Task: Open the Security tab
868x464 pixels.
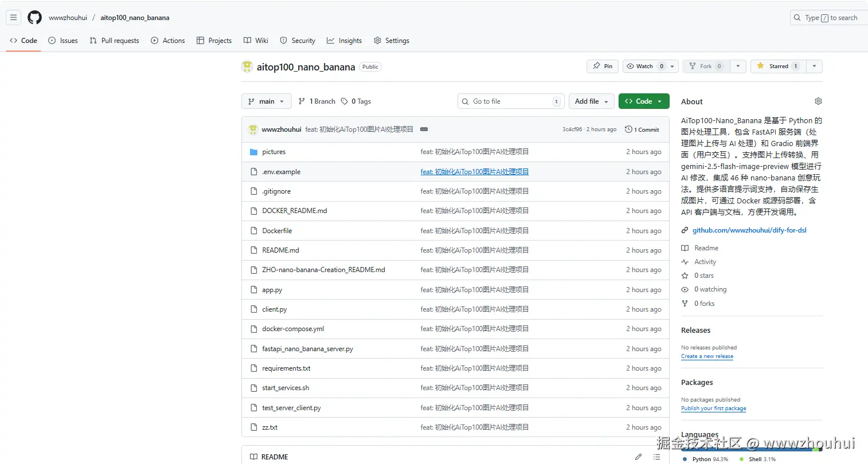Action: click(x=298, y=41)
